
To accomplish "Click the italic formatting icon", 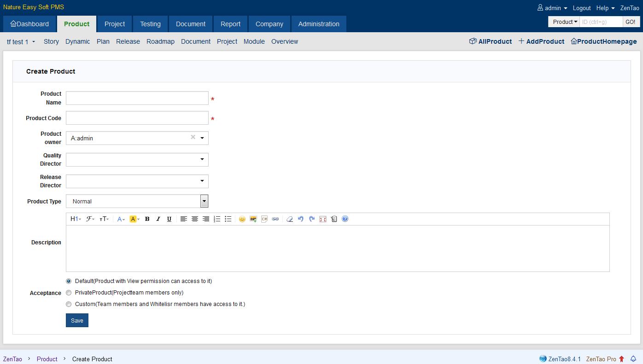I will (x=158, y=219).
